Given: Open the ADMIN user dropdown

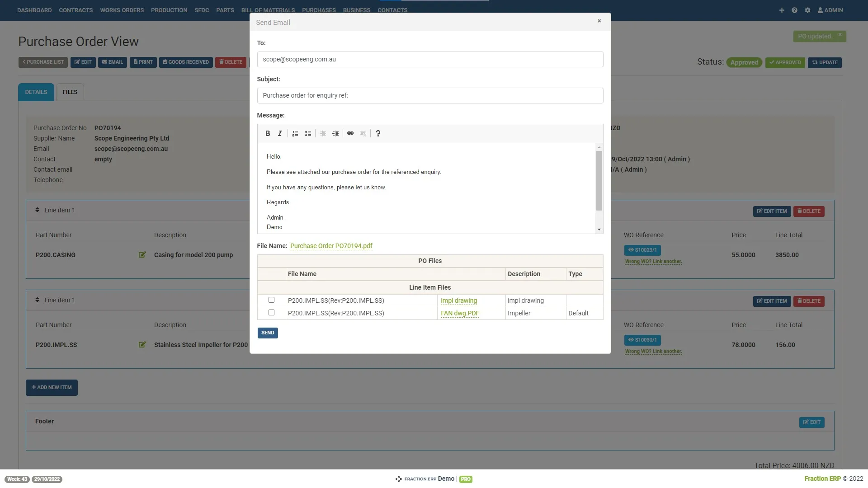Looking at the screenshot, I should pyautogui.click(x=830, y=10).
